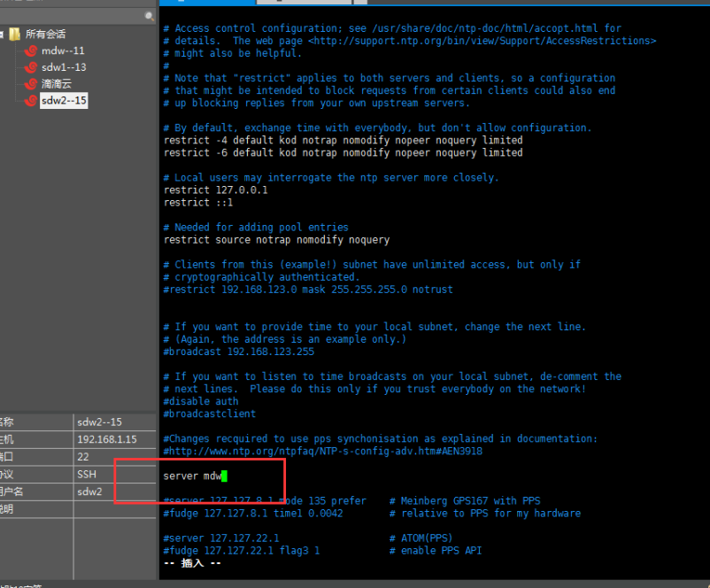
Task: Click the '#disable auth' line
Action: (x=201, y=401)
